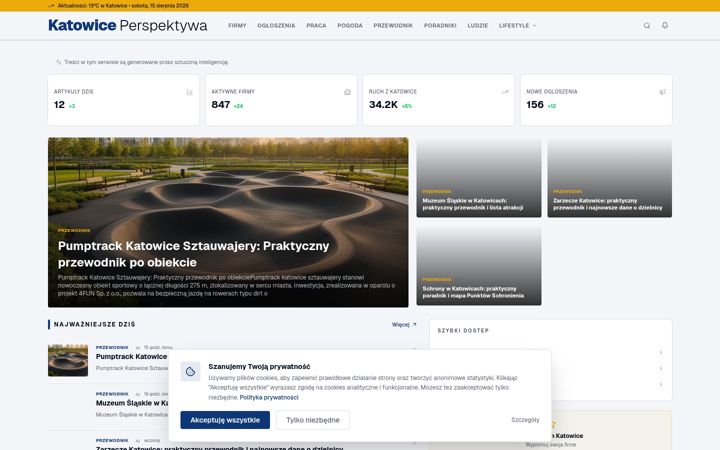Open the Zarzecze Katowice przewodnik card
The width and height of the screenshot is (720, 450).
609,178
